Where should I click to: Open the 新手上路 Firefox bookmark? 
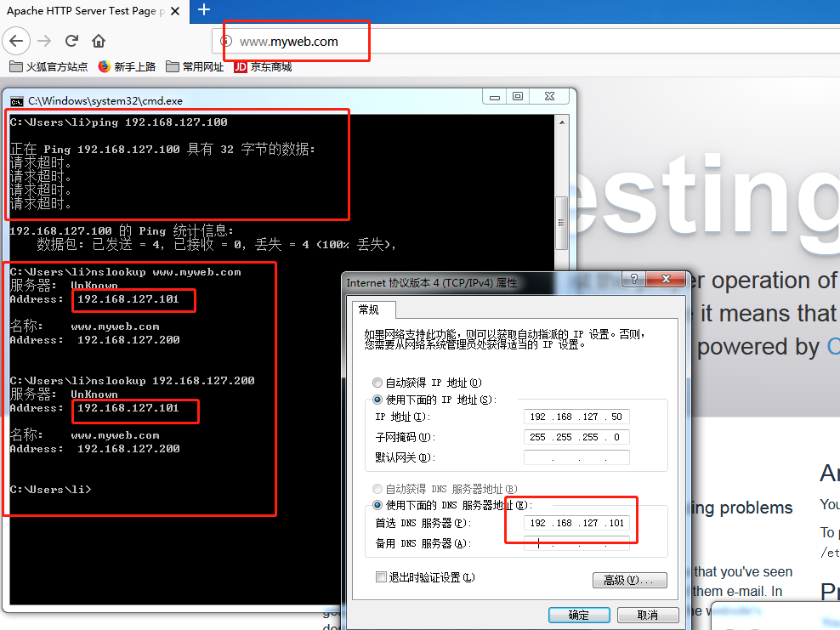pyautogui.click(x=127, y=67)
